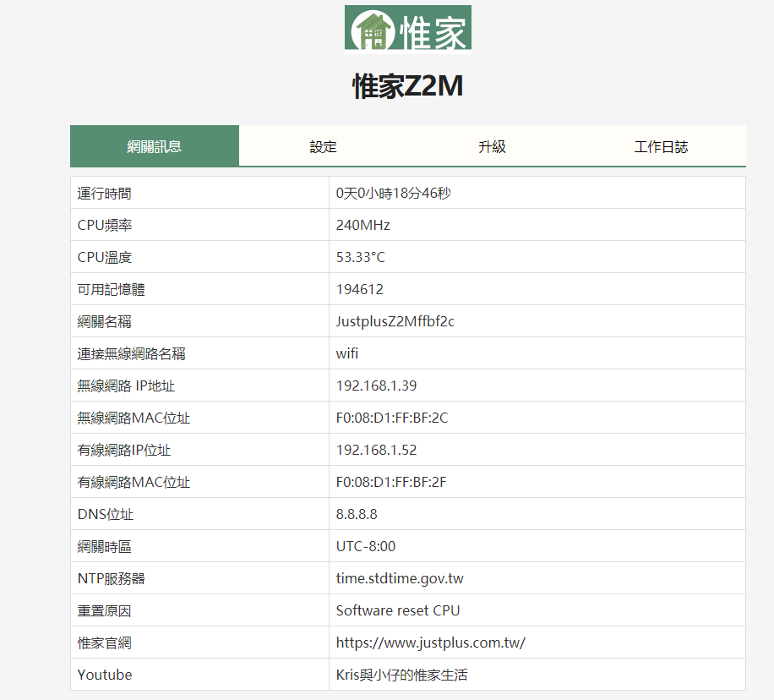Select the 53.33°C temperature value
The image size is (774, 700).
tap(360, 257)
